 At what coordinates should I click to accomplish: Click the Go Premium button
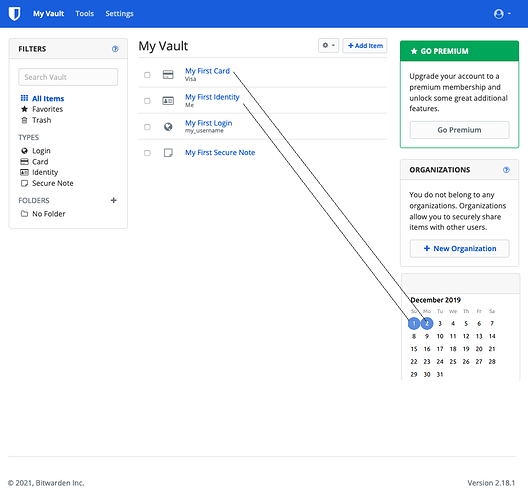(459, 130)
